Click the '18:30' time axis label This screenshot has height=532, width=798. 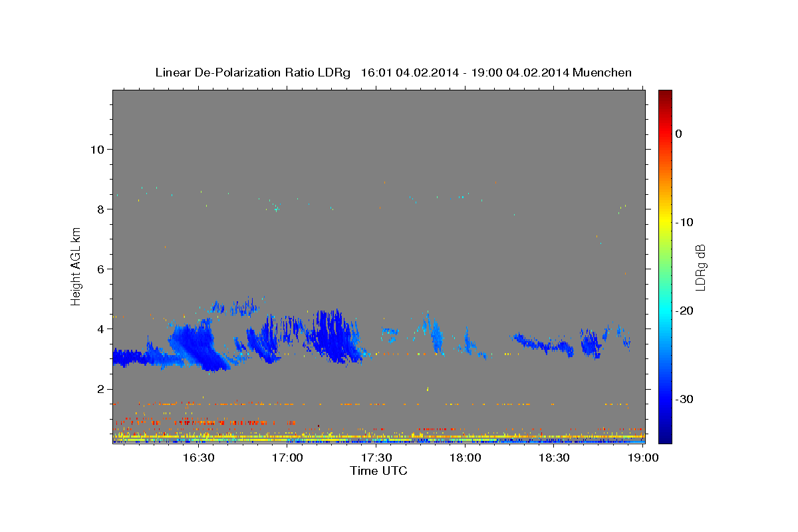(555, 458)
